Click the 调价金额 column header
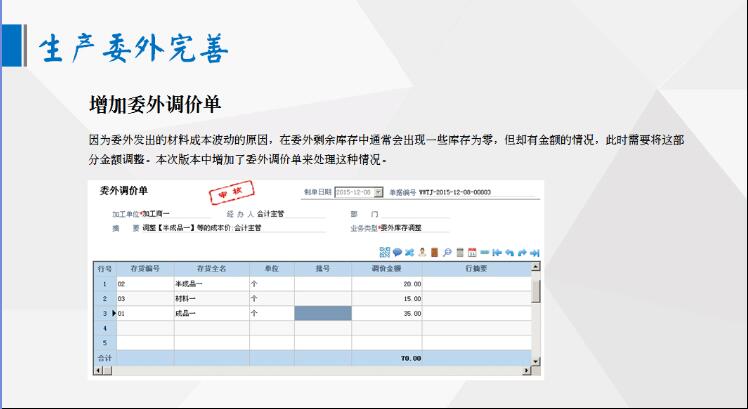748x409 pixels. click(x=386, y=269)
